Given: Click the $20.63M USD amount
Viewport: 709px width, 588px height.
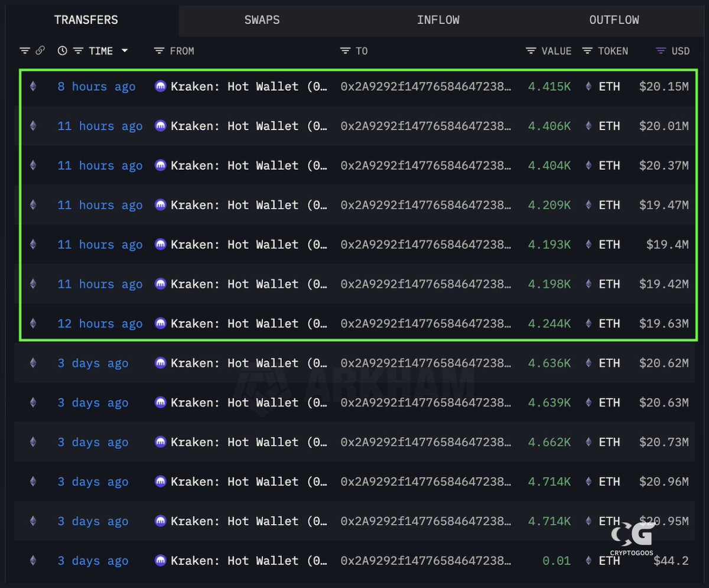Looking at the screenshot, I should point(664,402).
